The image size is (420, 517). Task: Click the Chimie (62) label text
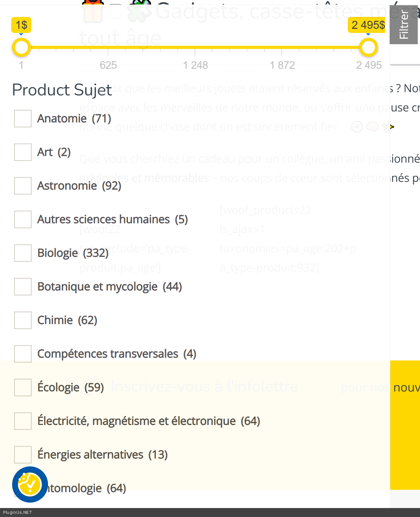tap(67, 320)
